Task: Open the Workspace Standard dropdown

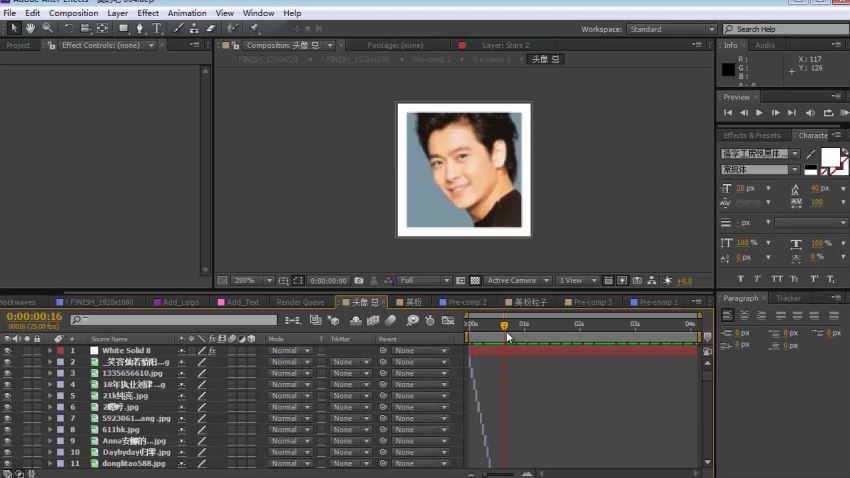Action: coord(672,29)
